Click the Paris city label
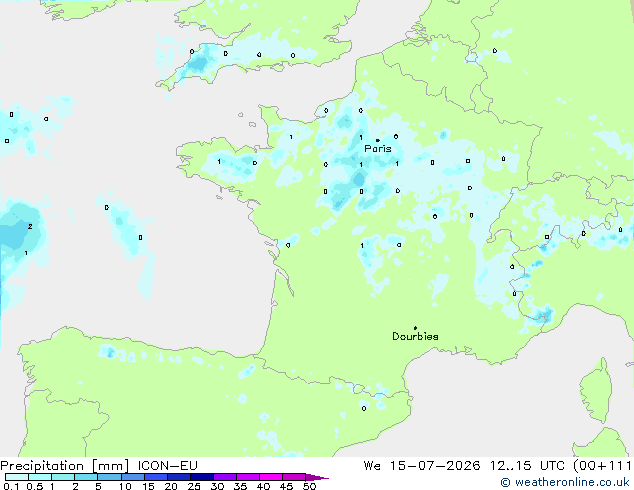634x490 pixels. [378, 149]
